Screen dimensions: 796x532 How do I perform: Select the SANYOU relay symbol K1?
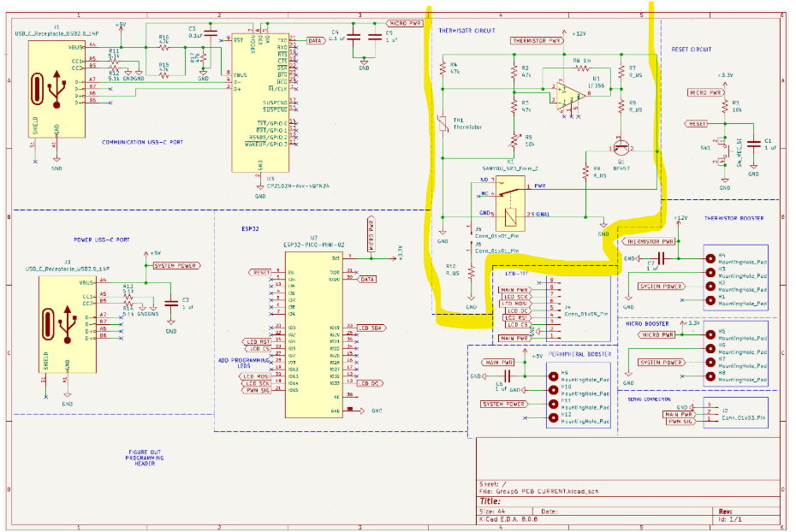coord(511,201)
